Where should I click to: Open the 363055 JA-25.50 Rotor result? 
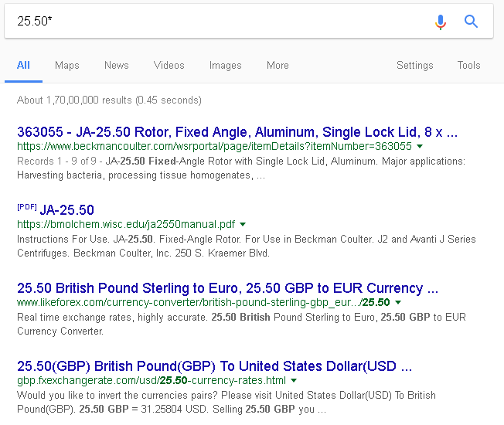click(x=237, y=131)
